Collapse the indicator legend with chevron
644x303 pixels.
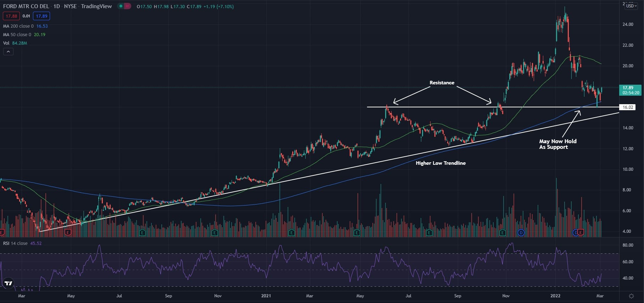click(8, 52)
